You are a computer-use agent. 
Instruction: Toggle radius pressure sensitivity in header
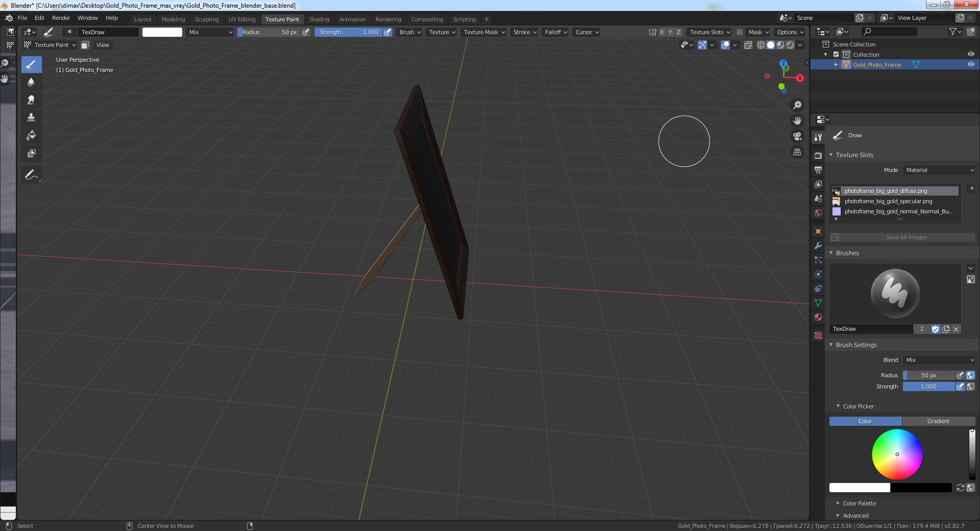click(x=306, y=32)
